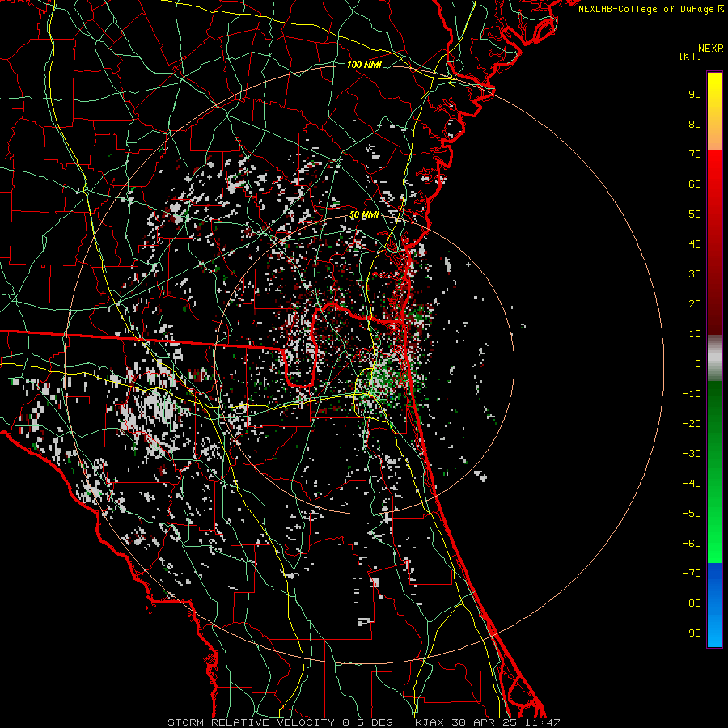Pick the blue segment of the color bar
This screenshot has width=728, height=728.
coord(714,605)
